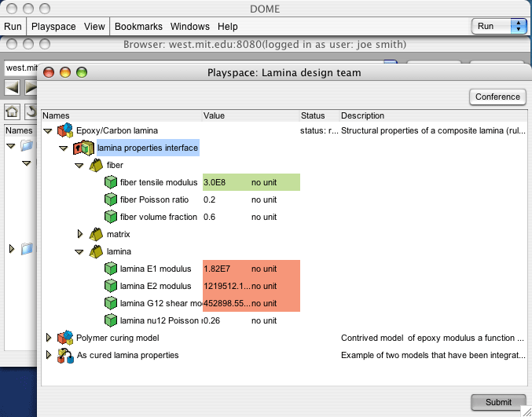Open the Run menu
Image resolution: width=532 pixels, height=417 pixels.
(x=13, y=27)
